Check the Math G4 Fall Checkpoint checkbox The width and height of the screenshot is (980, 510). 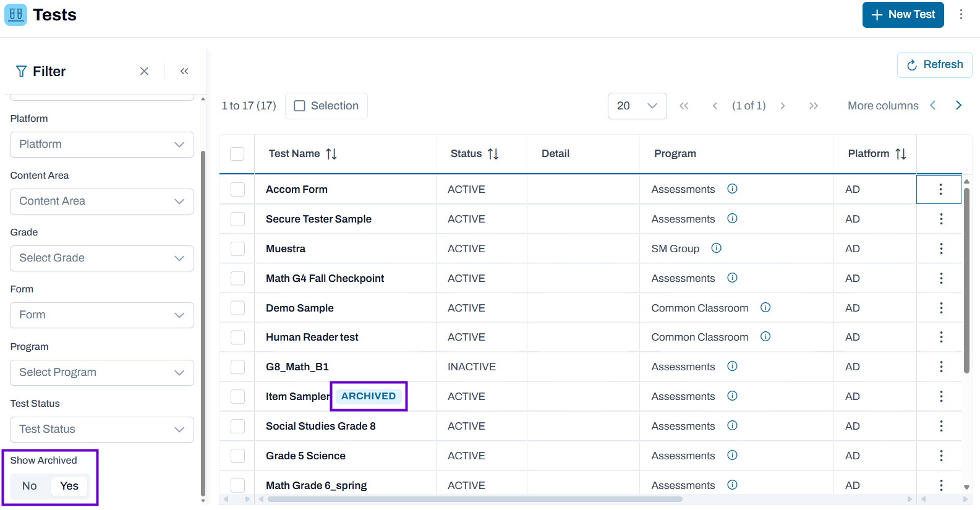[237, 278]
